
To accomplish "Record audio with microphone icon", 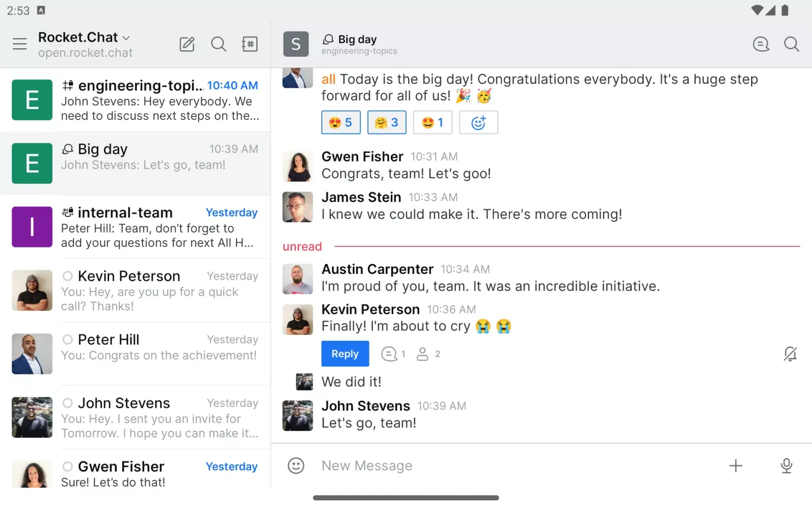I will (x=786, y=465).
